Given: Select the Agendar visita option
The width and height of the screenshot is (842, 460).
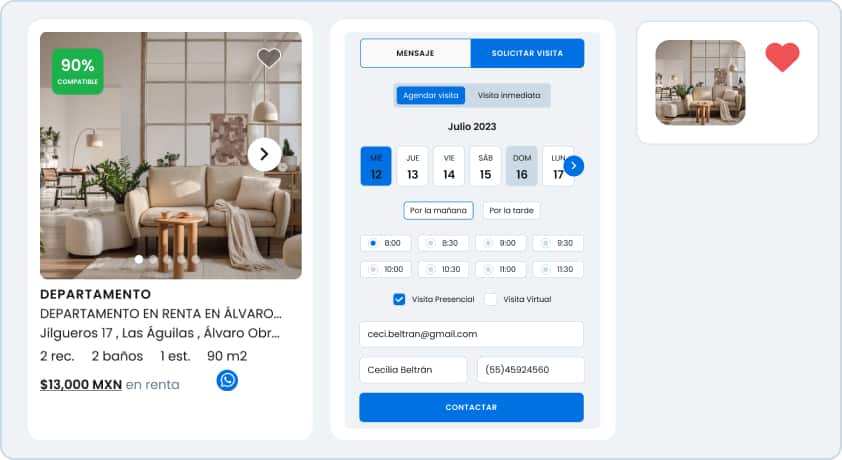Looking at the screenshot, I should pyautogui.click(x=431, y=96).
